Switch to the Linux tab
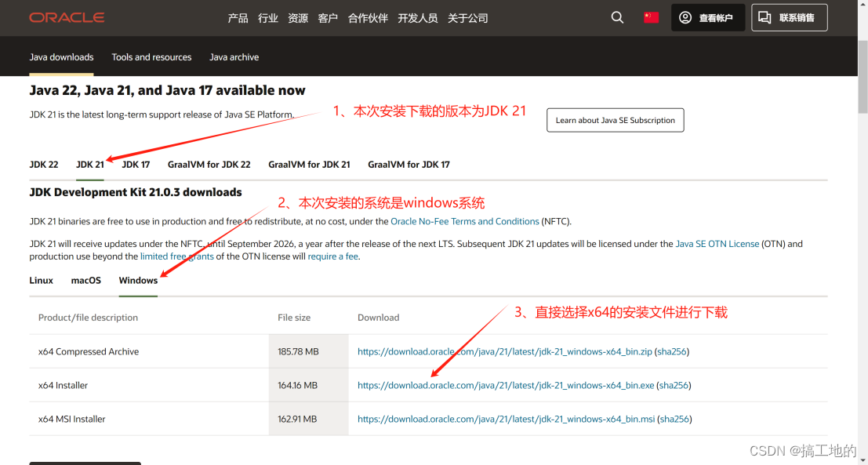This screenshot has width=868, height=465. [x=42, y=280]
